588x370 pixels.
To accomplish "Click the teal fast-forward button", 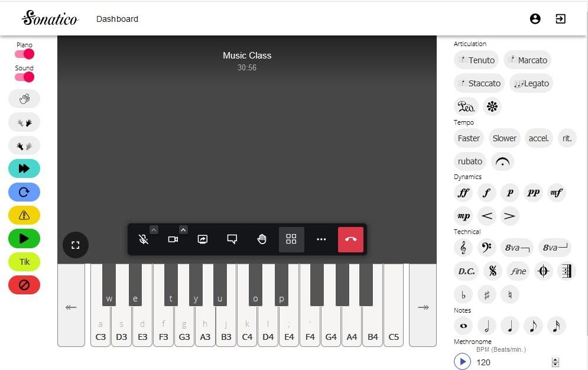I will [24, 168].
